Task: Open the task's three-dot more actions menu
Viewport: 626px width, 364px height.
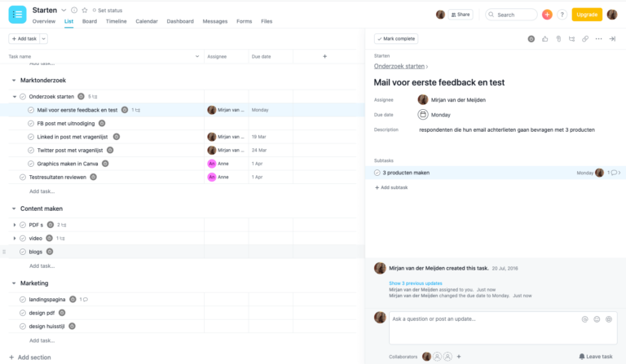Action: [x=598, y=39]
